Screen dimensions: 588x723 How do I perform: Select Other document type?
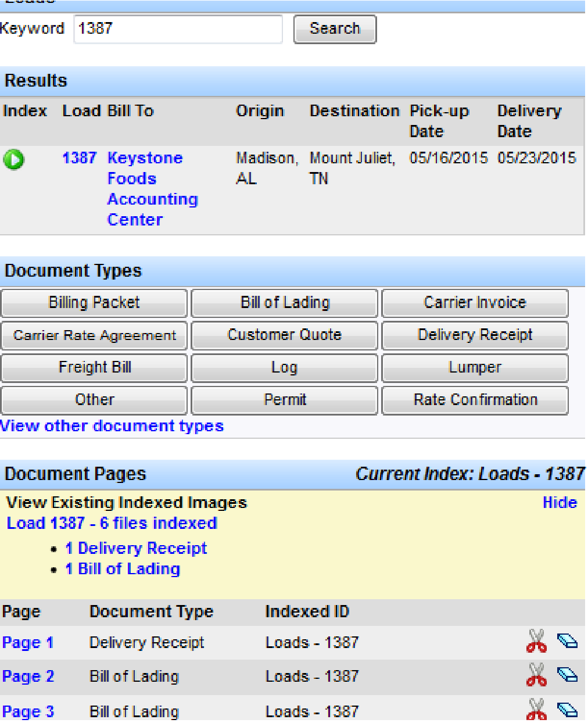pos(94,400)
